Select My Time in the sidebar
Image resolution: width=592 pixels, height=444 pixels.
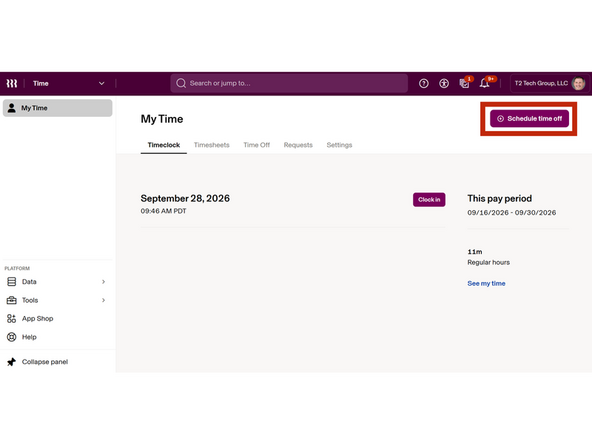(x=57, y=108)
